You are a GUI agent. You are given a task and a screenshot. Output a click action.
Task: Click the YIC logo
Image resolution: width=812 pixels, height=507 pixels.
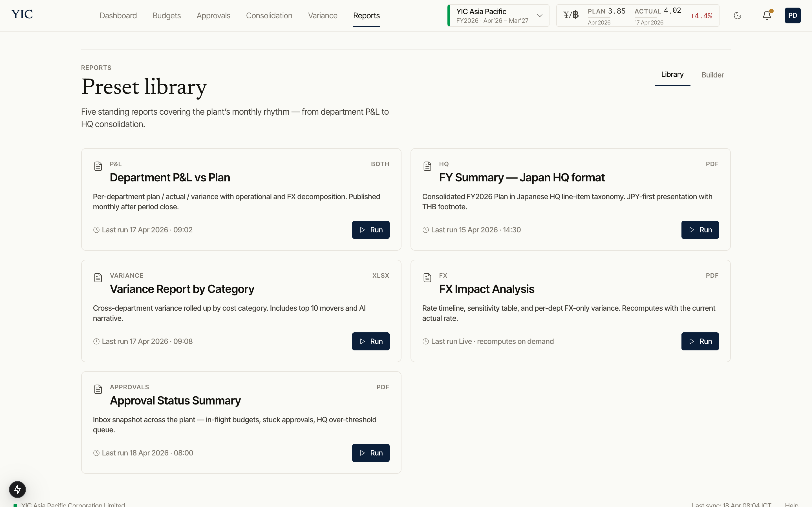tap(21, 14)
